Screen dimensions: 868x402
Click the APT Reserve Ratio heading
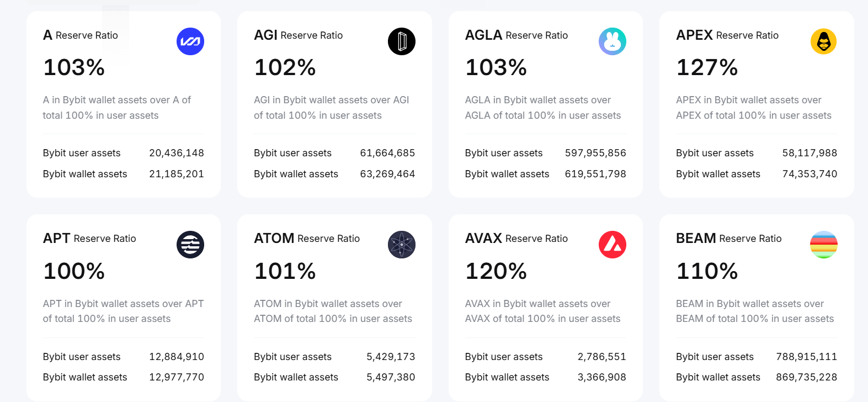click(x=89, y=239)
